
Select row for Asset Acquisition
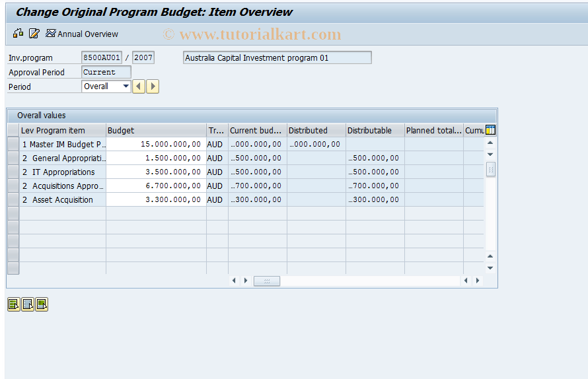coord(13,200)
